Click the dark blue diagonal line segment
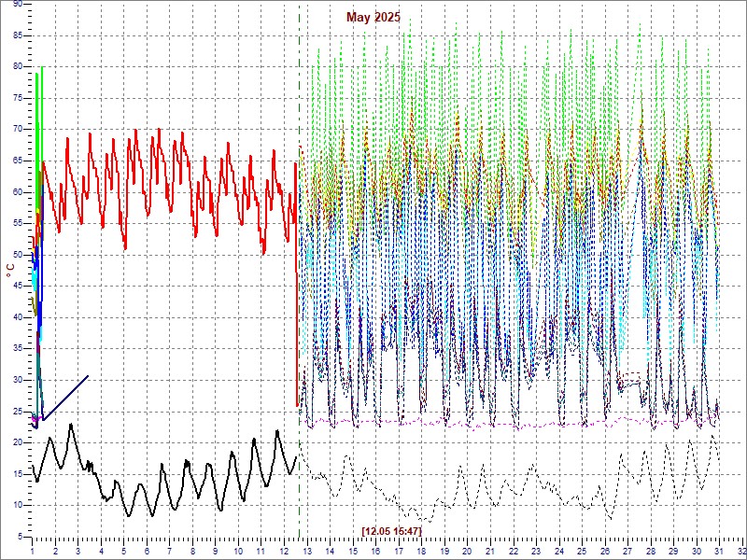 [x=65, y=397]
